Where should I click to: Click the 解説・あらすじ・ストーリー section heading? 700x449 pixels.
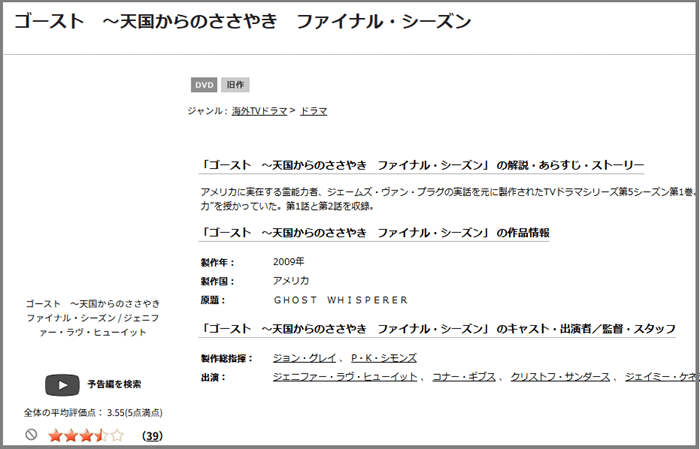(x=421, y=166)
